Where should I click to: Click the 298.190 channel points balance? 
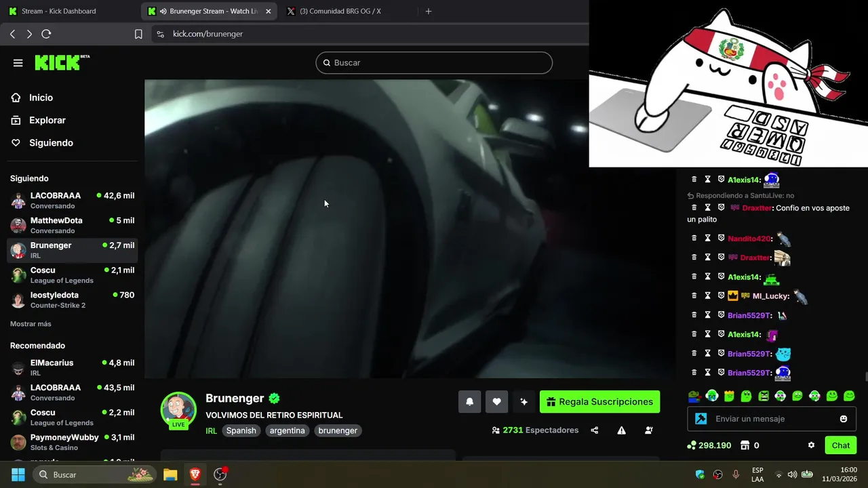(709, 445)
